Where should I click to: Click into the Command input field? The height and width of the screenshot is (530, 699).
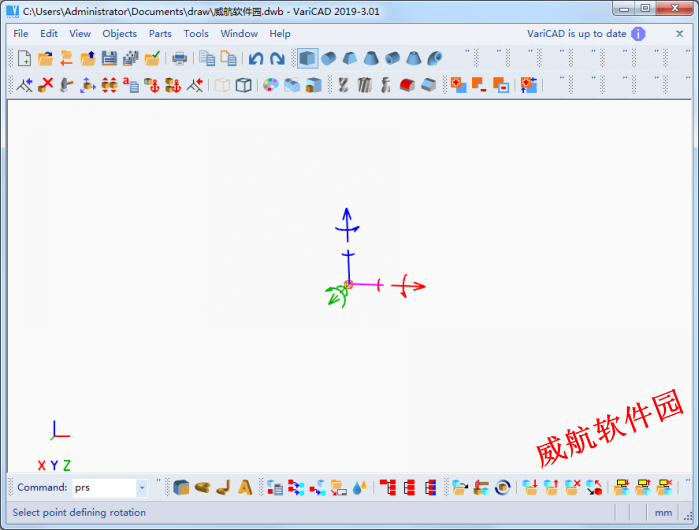coord(105,488)
